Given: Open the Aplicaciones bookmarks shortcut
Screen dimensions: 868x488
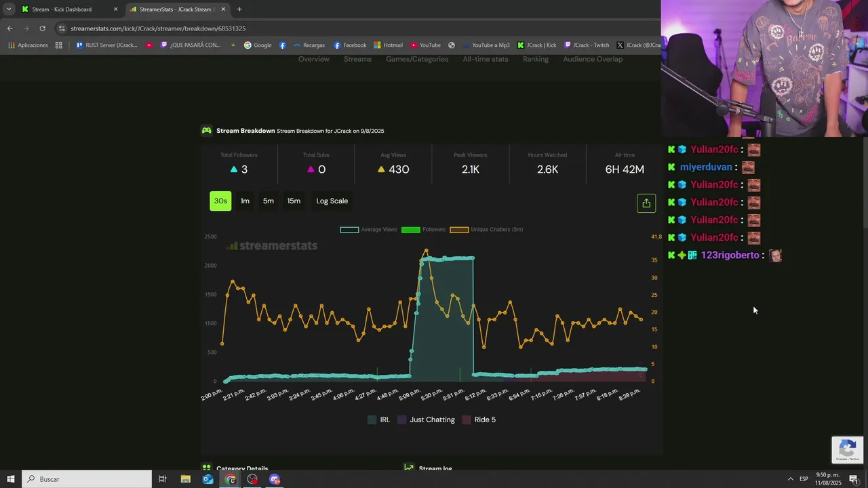Looking at the screenshot, I should coord(28,45).
